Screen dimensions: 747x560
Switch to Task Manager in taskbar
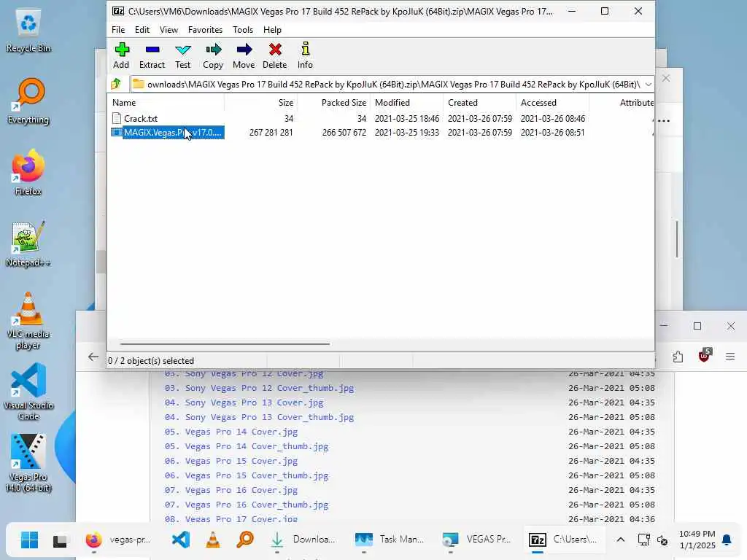(x=390, y=540)
